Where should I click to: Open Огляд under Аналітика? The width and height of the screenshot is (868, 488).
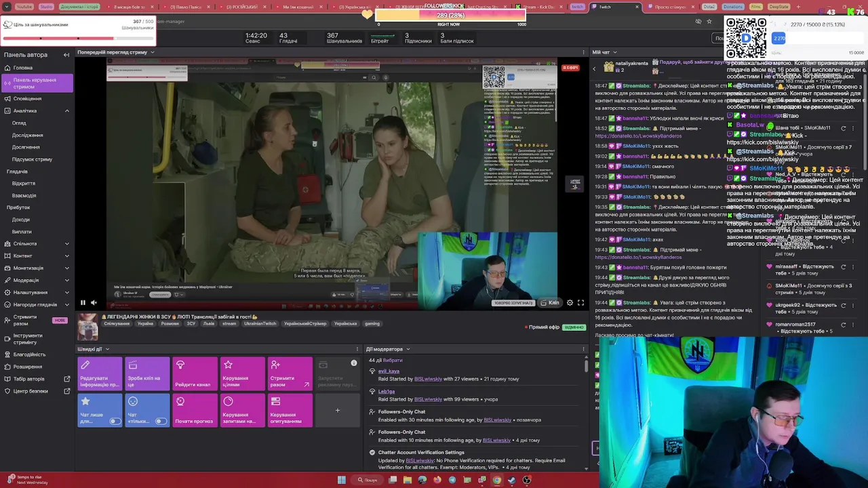point(19,123)
